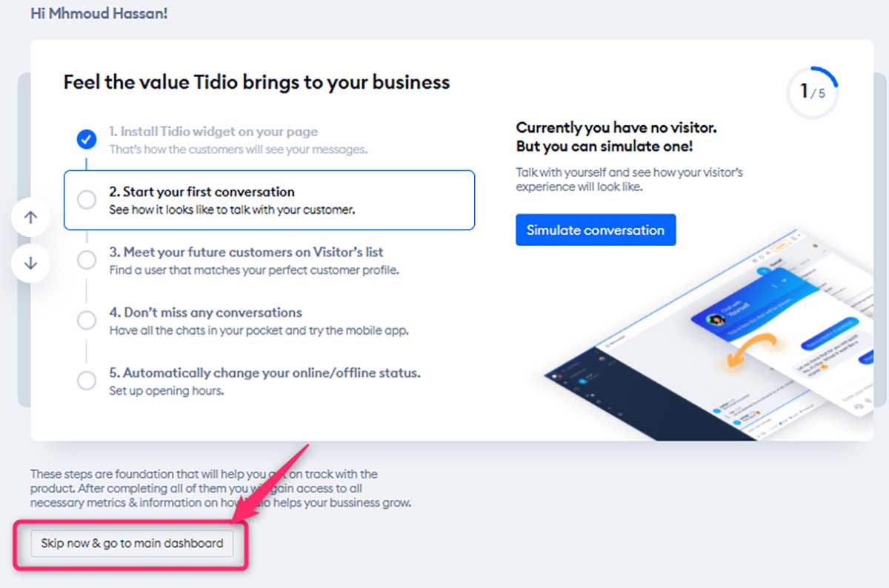Image resolution: width=889 pixels, height=588 pixels.
Task: Click the blue completed checkmark for step 1
Action: tap(87, 139)
